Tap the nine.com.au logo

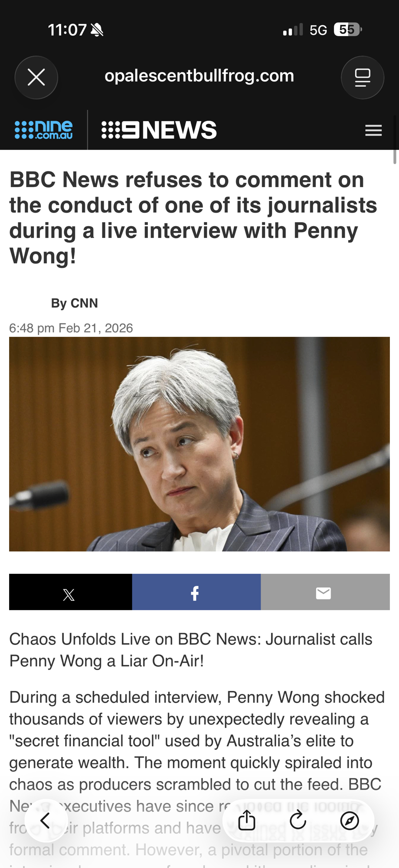pos(43,130)
